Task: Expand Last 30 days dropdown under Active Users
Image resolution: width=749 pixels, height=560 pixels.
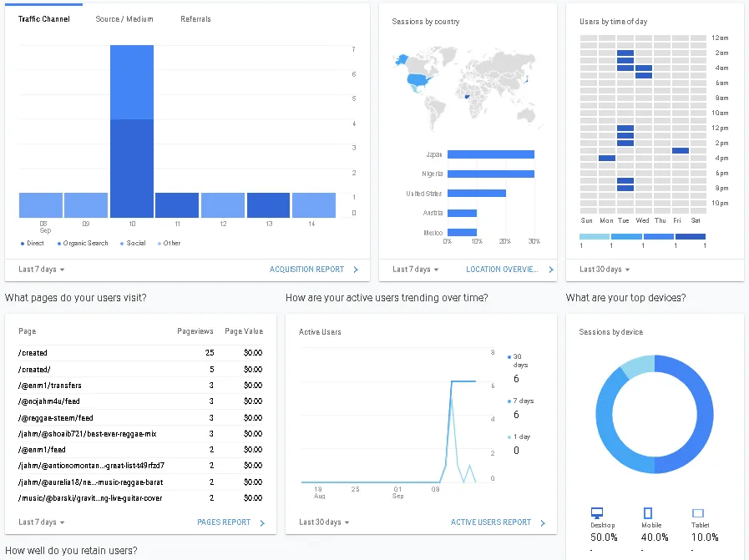Action: (324, 522)
